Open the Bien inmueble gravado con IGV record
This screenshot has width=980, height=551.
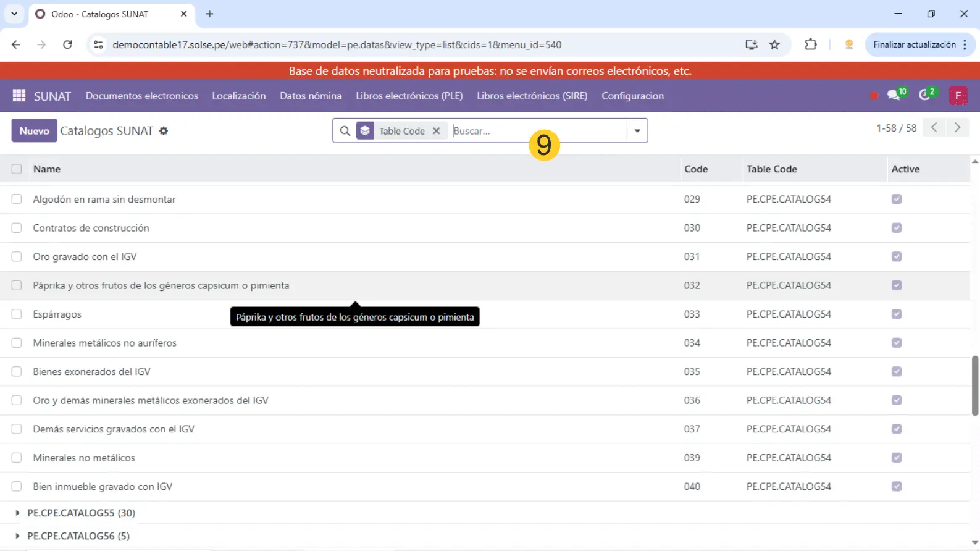pyautogui.click(x=103, y=487)
